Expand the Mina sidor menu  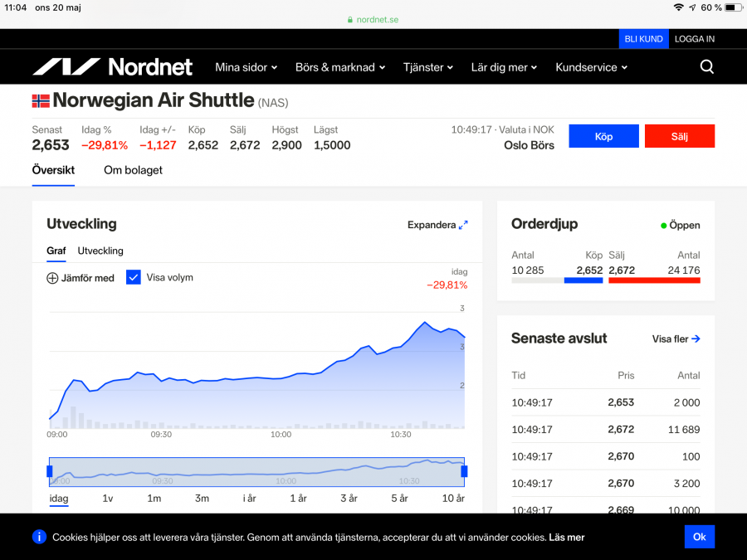[246, 67]
